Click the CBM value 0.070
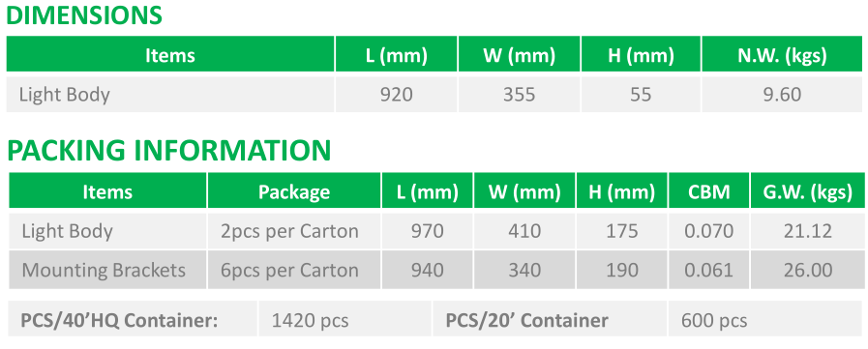Image resolution: width=868 pixels, height=349 pixels. point(709,231)
